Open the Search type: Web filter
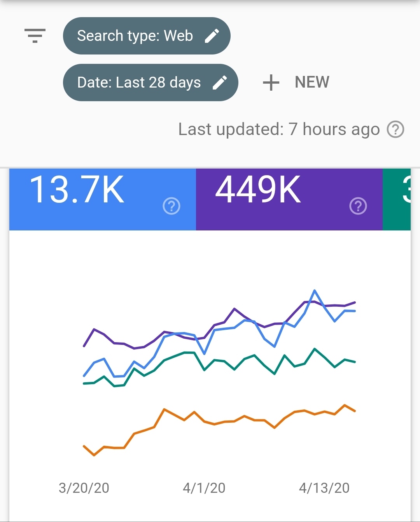Screen dimensions: 420x522 coord(135,36)
